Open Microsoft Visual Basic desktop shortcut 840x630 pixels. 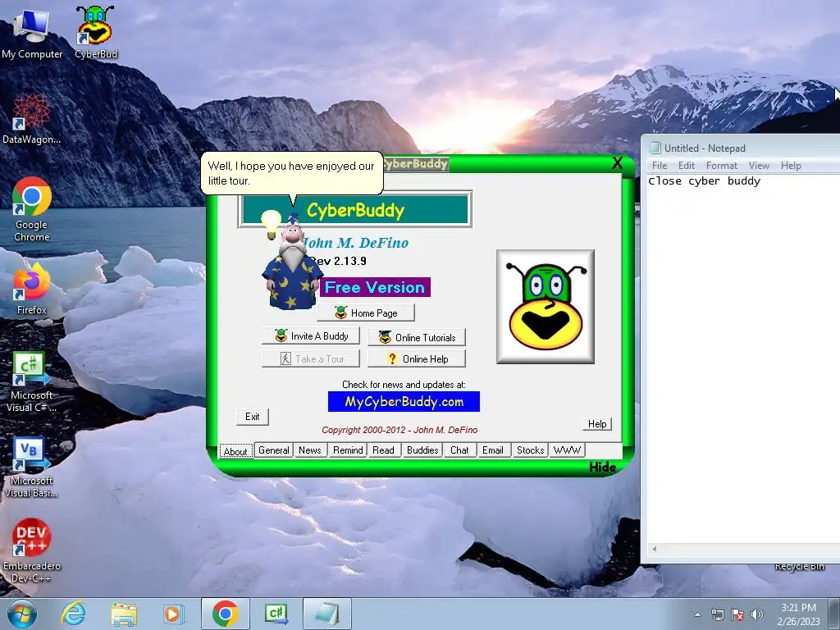[x=31, y=467]
